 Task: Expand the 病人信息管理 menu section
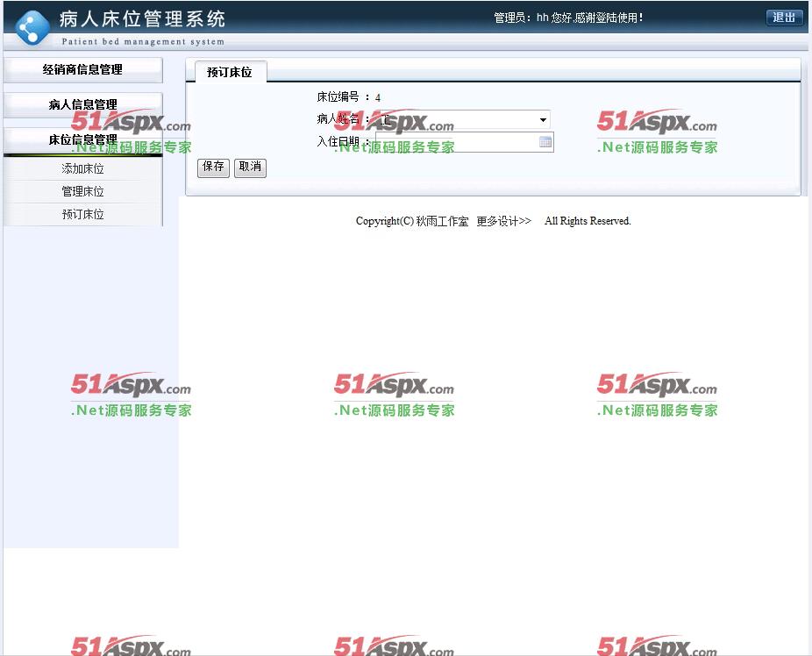(x=82, y=105)
